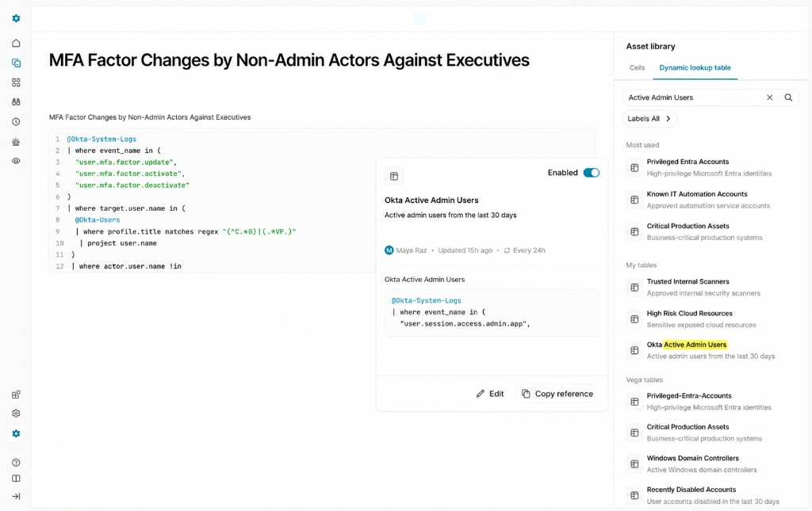Click table icon beside Privileged-Entra-Accounts row
812x511 pixels.
pos(634,402)
